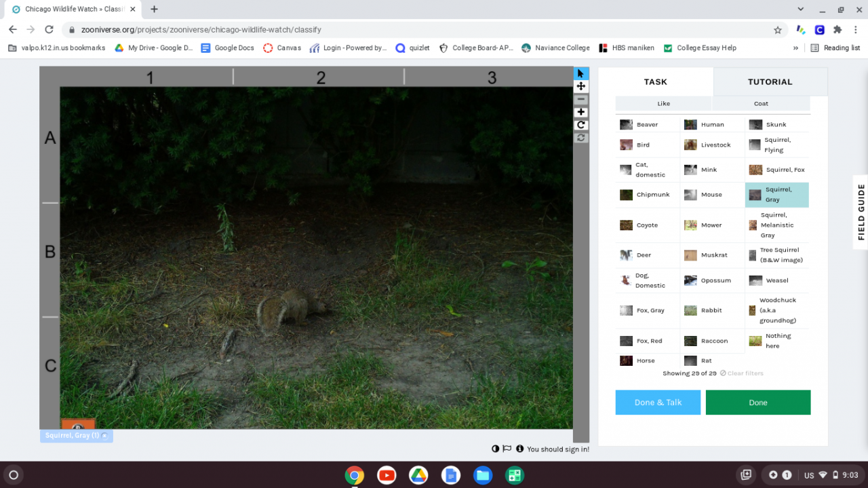Expand the Field Guide side panel
Image resolution: width=868 pixels, height=488 pixels.
coord(861,212)
